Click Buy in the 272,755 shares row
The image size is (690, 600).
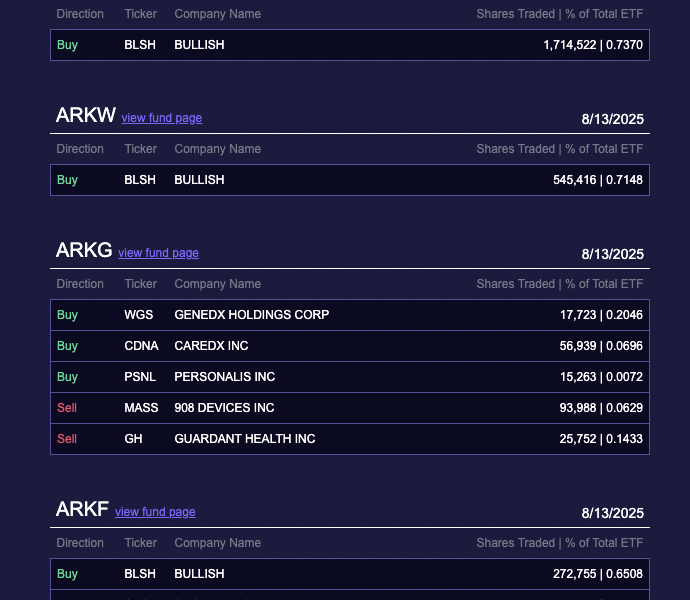coord(67,574)
